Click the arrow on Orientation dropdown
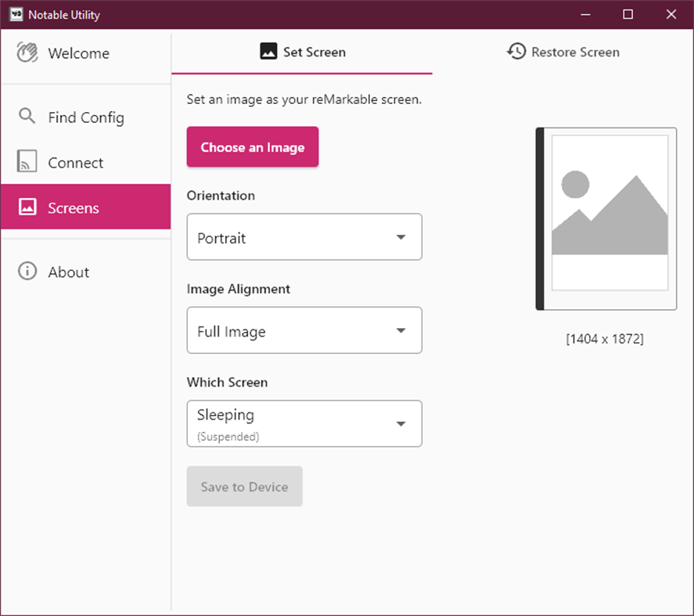Screen dimensions: 694x616 401,237
